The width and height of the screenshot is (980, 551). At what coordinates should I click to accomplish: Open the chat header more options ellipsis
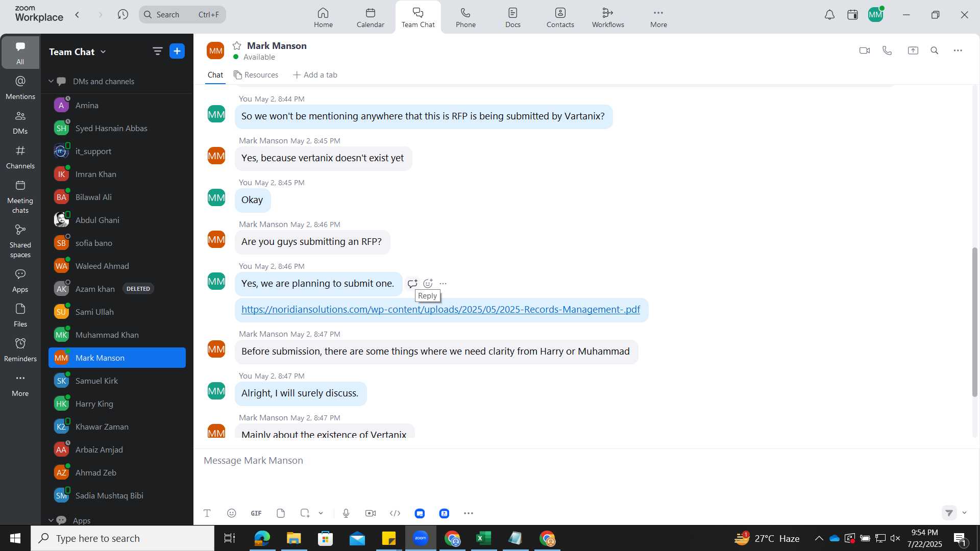pos(958,51)
